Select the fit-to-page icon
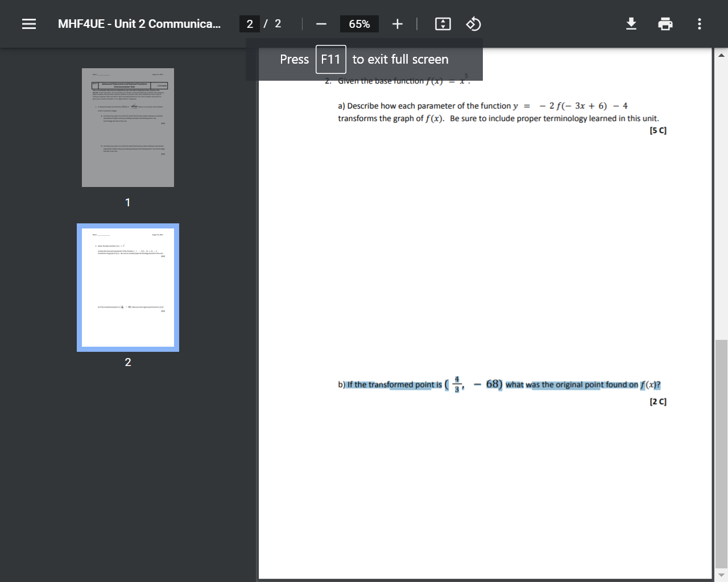Viewport: 728px width, 582px height. tap(442, 24)
